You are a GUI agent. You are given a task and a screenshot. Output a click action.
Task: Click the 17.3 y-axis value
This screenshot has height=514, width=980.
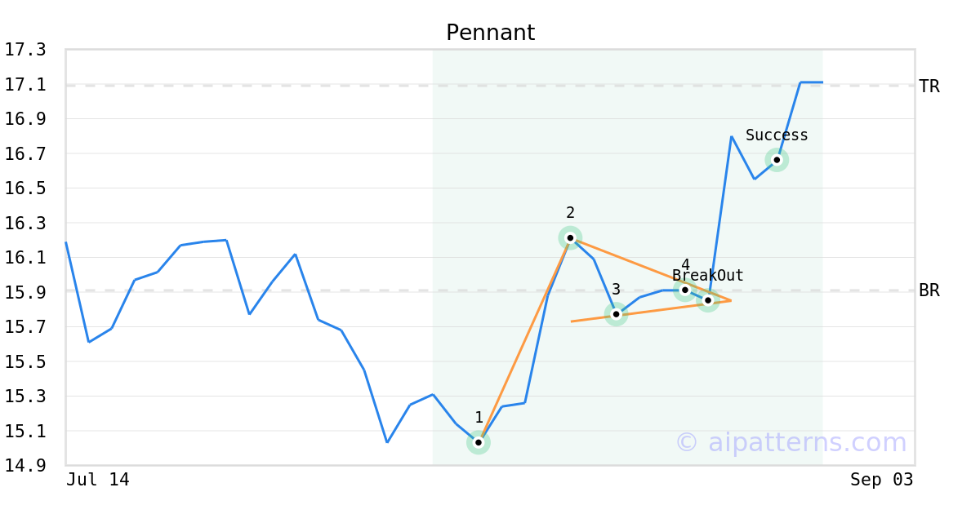coord(25,51)
